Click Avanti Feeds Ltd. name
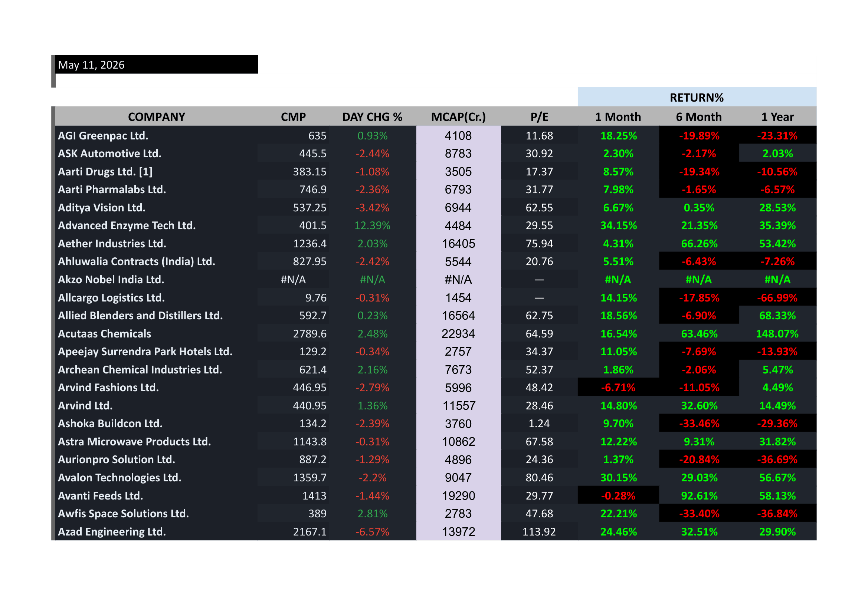This screenshot has height=613, width=868. tap(100, 495)
